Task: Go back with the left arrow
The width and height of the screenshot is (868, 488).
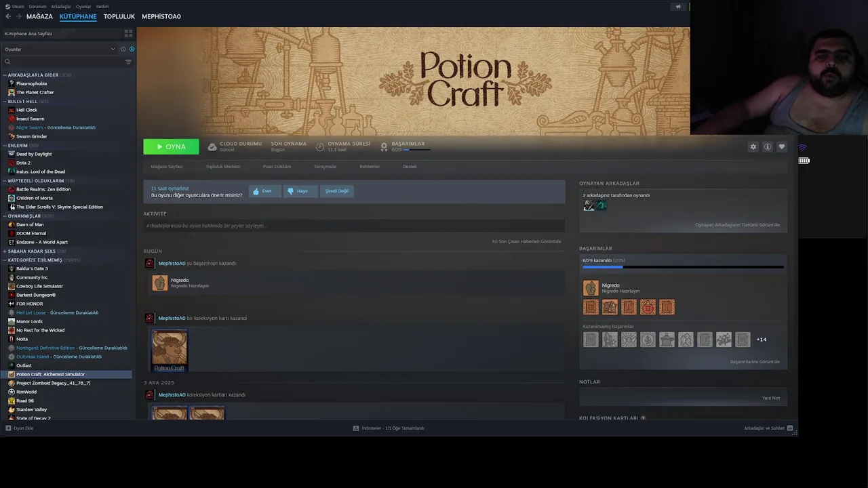Action: pyautogui.click(x=7, y=16)
